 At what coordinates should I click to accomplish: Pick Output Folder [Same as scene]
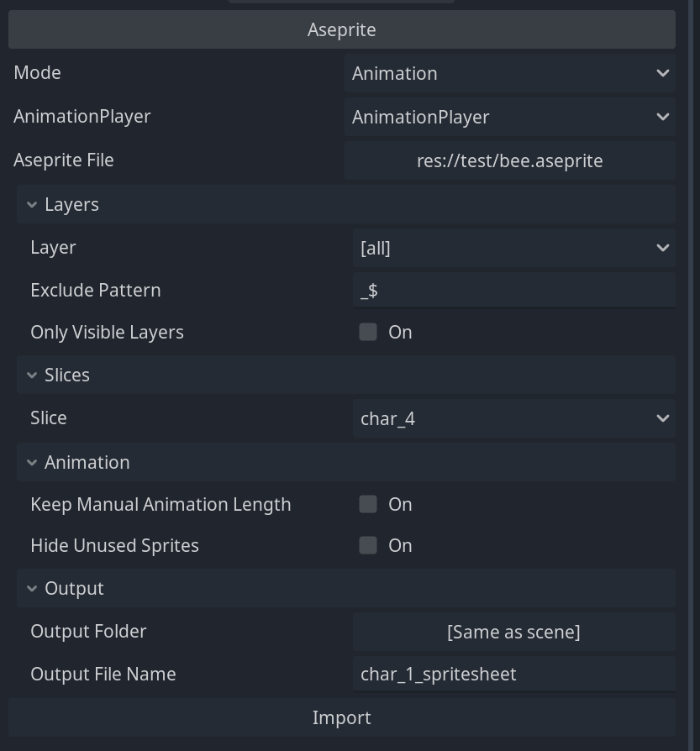[x=514, y=632]
